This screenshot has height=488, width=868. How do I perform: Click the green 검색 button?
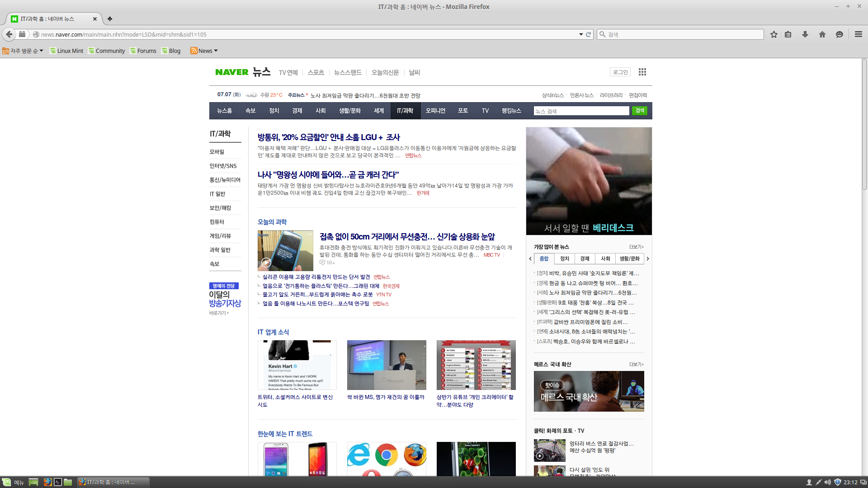tap(640, 111)
